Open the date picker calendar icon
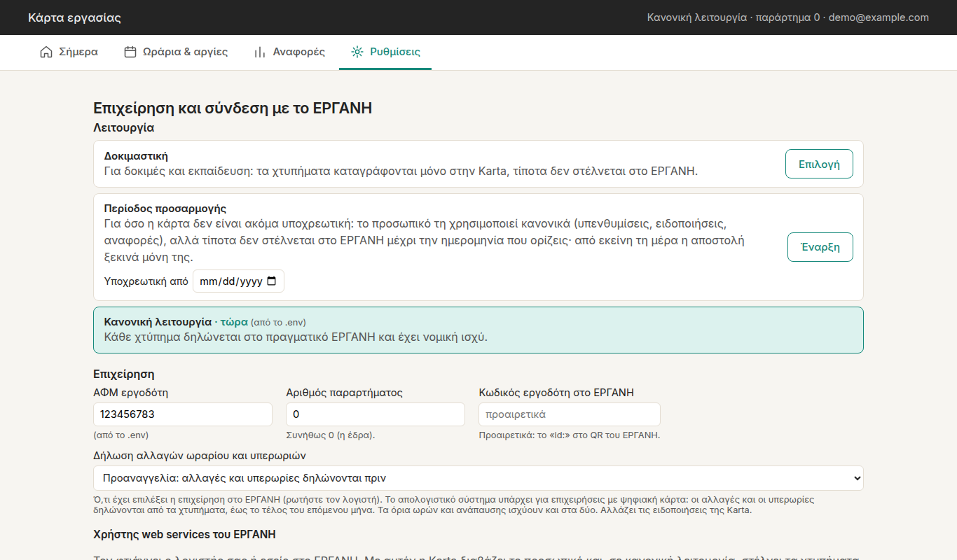 pyautogui.click(x=272, y=281)
